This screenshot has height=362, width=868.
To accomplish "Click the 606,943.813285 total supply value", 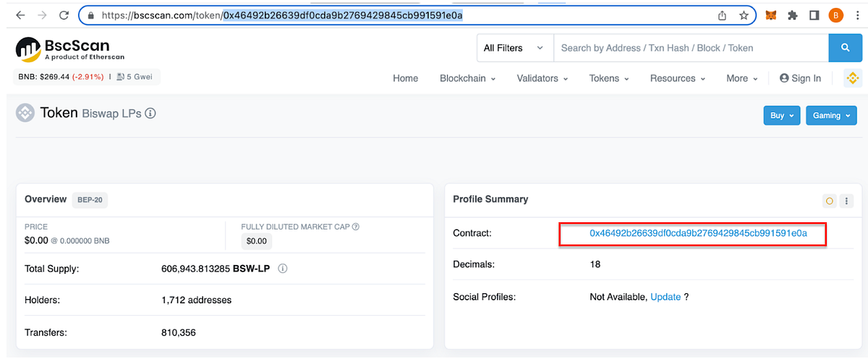I will pyautogui.click(x=195, y=269).
